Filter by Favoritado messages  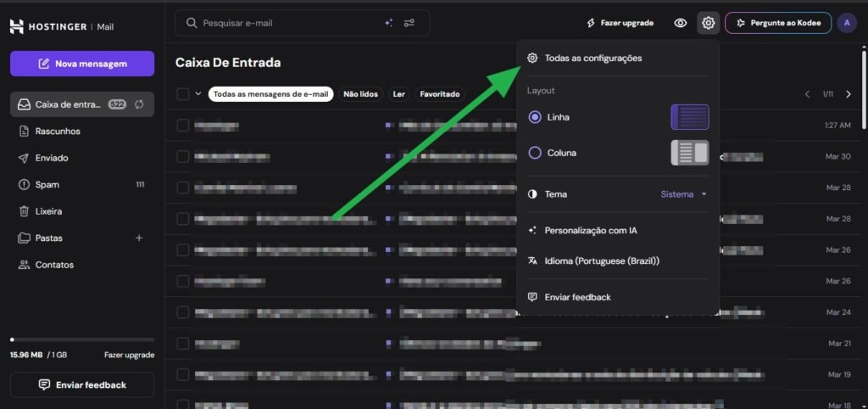440,94
